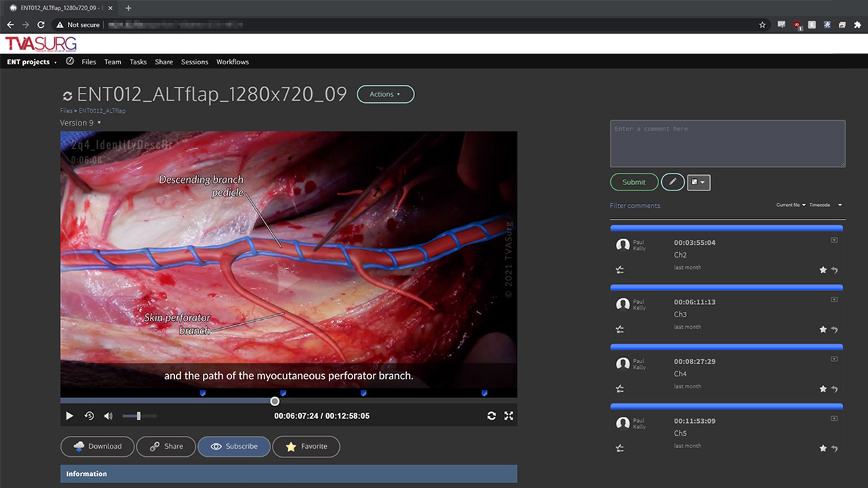Adjust the volume slider in the player
The height and width of the screenshot is (488, 868).
pyautogui.click(x=139, y=415)
